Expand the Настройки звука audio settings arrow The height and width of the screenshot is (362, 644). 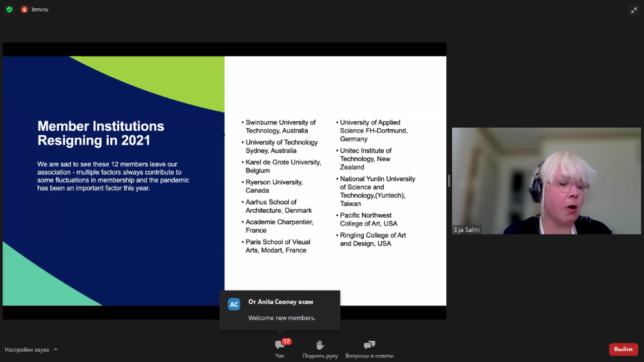click(x=55, y=350)
